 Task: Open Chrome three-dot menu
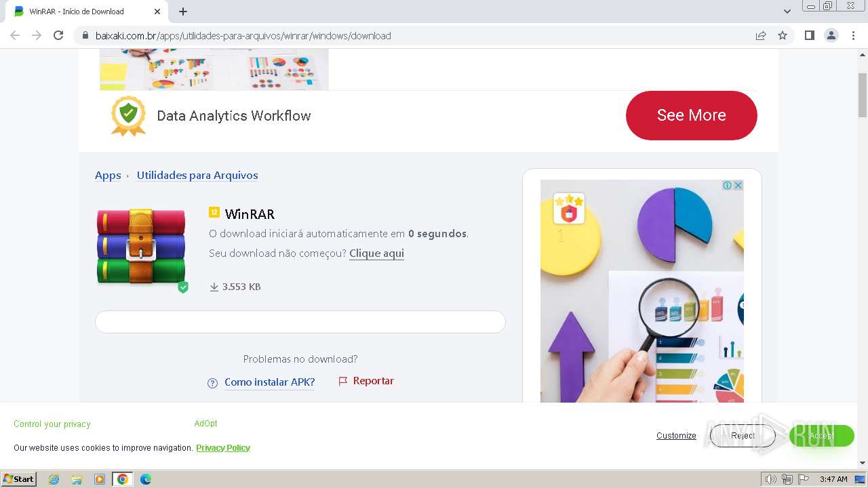853,35
